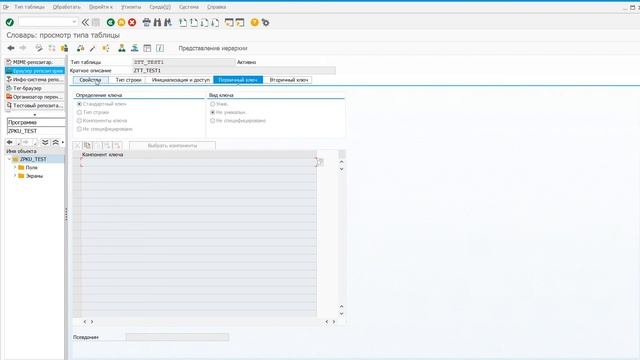Select 'Не специфицировано' under key kind

tap(213, 121)
